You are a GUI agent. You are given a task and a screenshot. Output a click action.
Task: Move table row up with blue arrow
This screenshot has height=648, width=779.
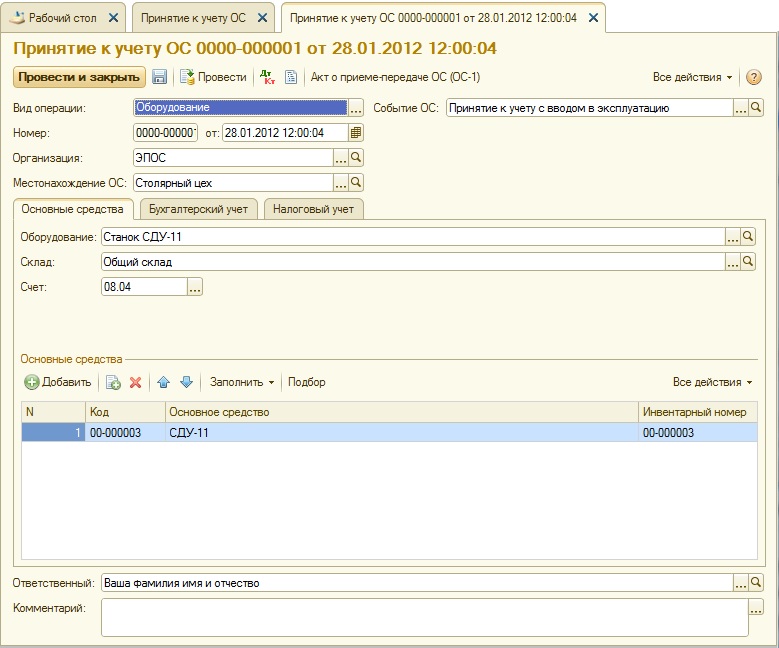(164, 382)
